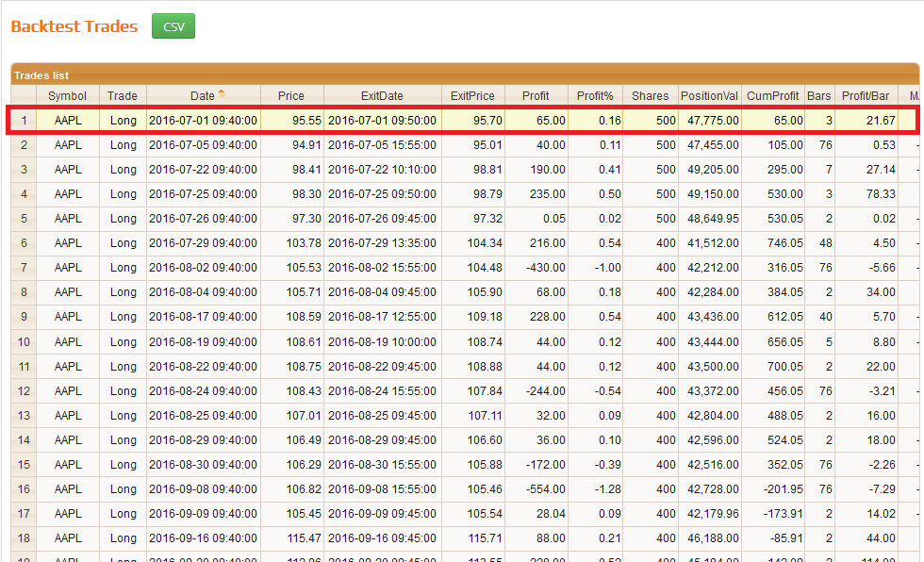Image resolution: width=924 pixels, height=562 pixels.
Task: Sort the table by ExitPrice header
Action: point(472,96)
